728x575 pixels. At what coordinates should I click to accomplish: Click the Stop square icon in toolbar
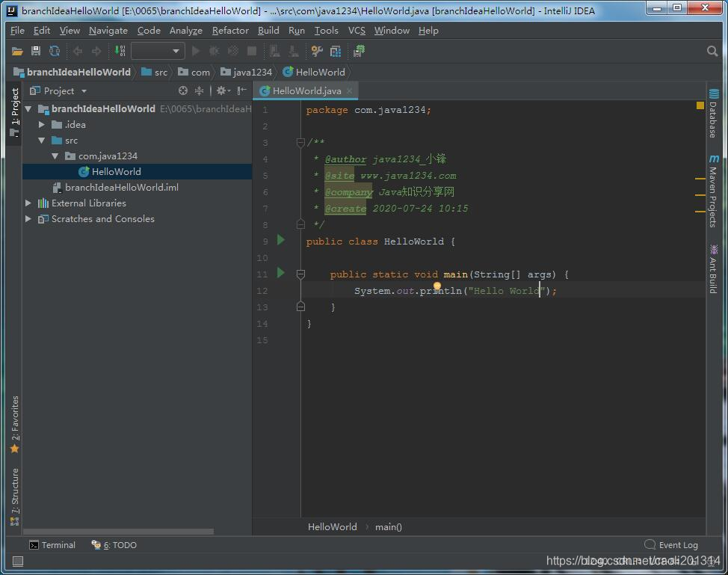click(x=252, y=51)
